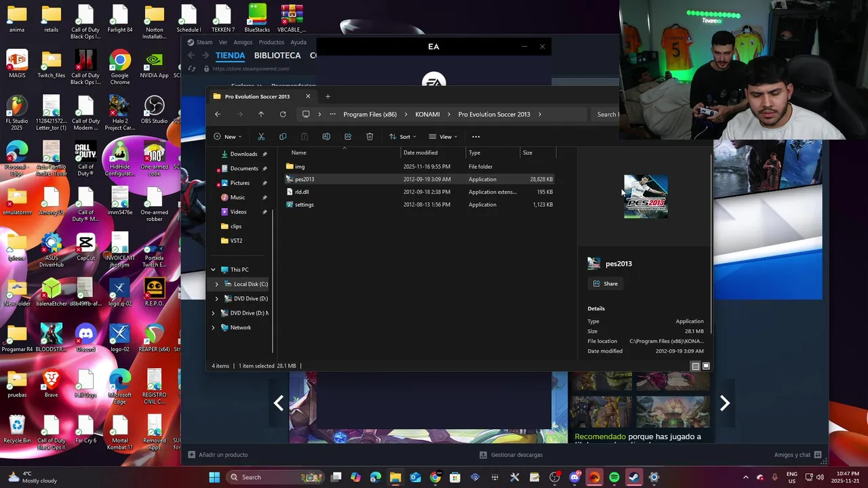Screen dimensions: 868x488
Task: Click the Share icon in Explorer toolbar
Action: coord(348,136)
